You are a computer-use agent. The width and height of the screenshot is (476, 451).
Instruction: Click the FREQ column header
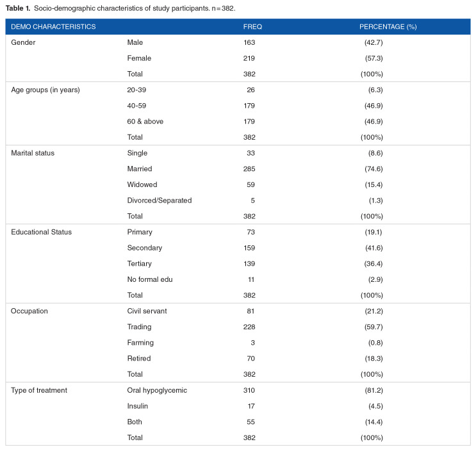tap(252, 27)
